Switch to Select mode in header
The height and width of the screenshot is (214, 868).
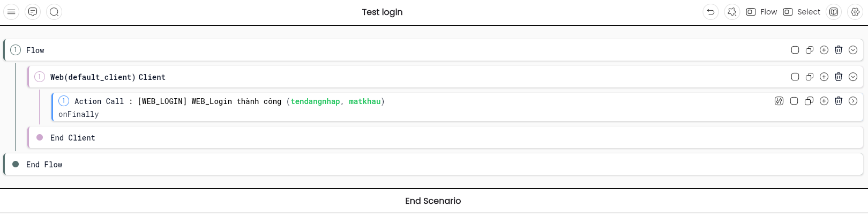pyautogui.click(x=802, y=12)
